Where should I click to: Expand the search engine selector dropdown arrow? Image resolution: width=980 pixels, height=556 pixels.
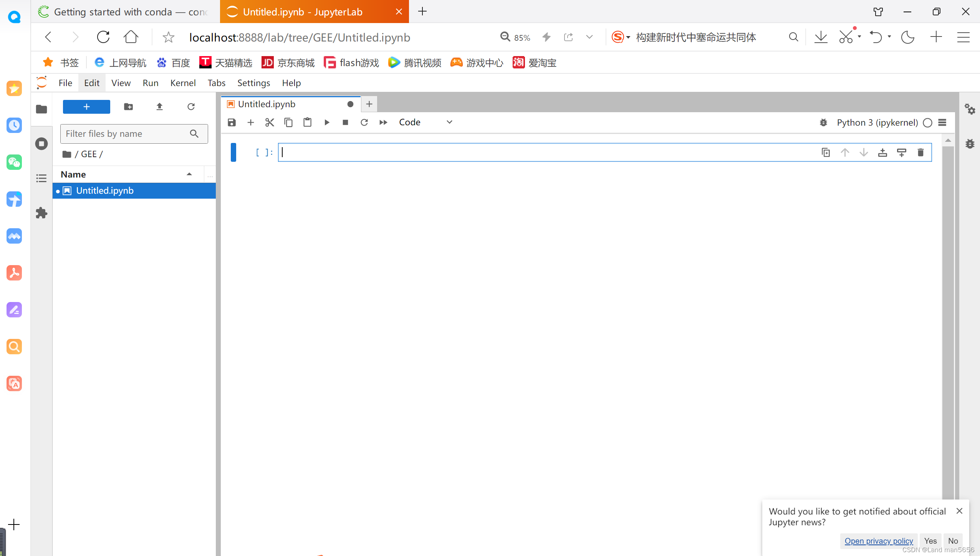coord(628,37)
